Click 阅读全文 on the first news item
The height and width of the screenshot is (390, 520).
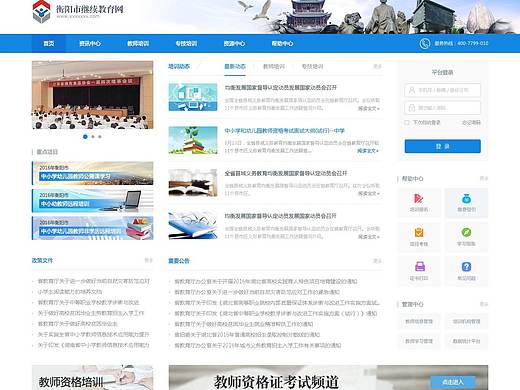pyautogui.click(x=369, y=108)
